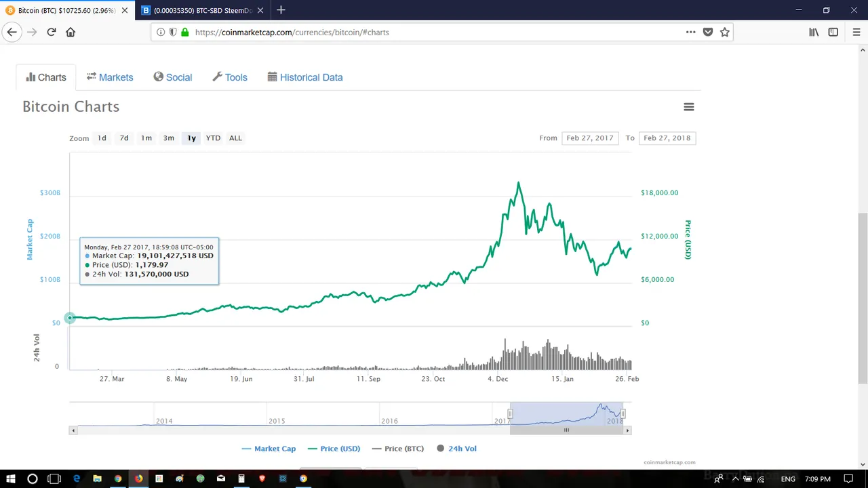The height and width of the screenshot is (488, 868).
Task: Toggle Price (BTC) series in legend
Action: pos(397,449)
